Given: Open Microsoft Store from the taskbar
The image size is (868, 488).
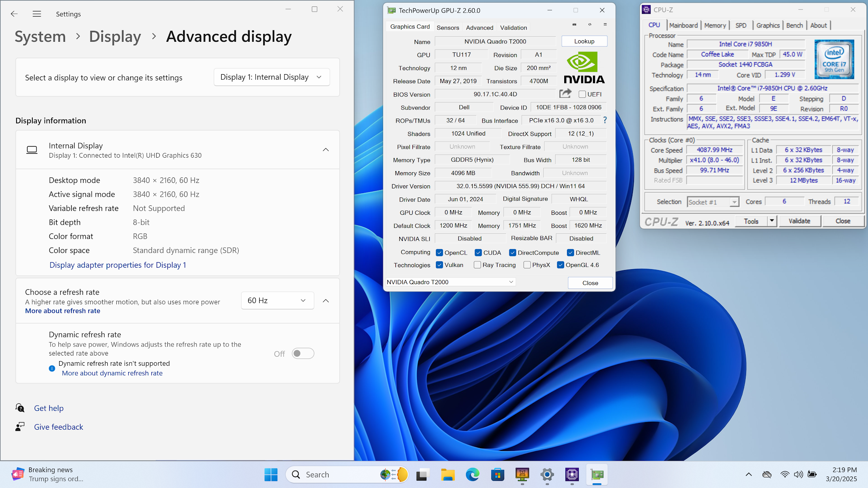Looking at the screenshot, I should pos(498,475).
